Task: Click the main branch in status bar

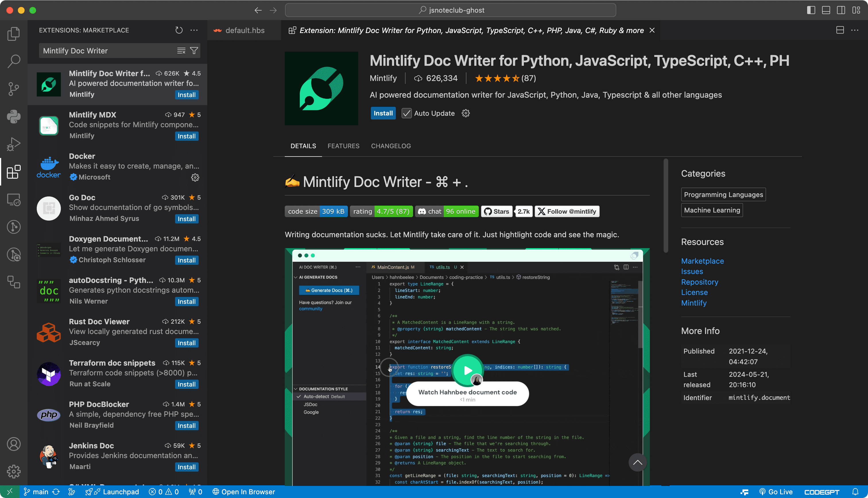Action: [36, 492]
